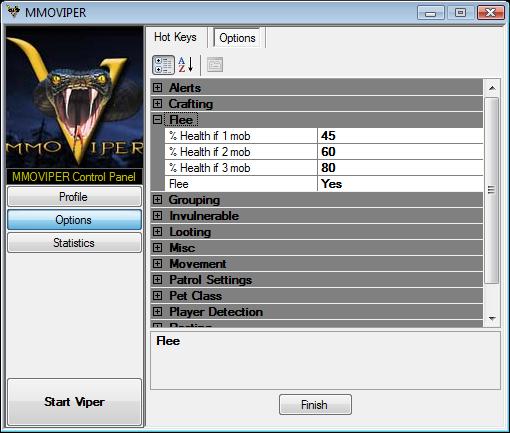
Task: Select the Categorized view icon
Action: (x=163, y=65)
